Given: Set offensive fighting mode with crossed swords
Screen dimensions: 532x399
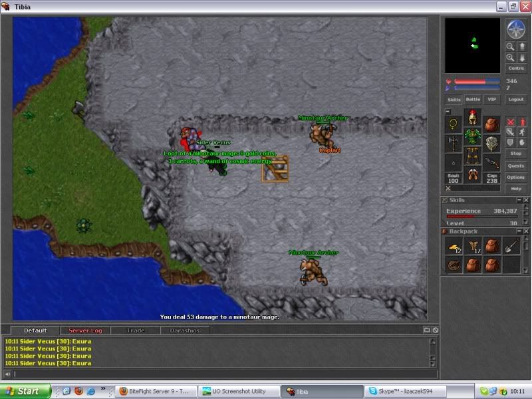Looking at the screenshot, I should click(510, 122).
